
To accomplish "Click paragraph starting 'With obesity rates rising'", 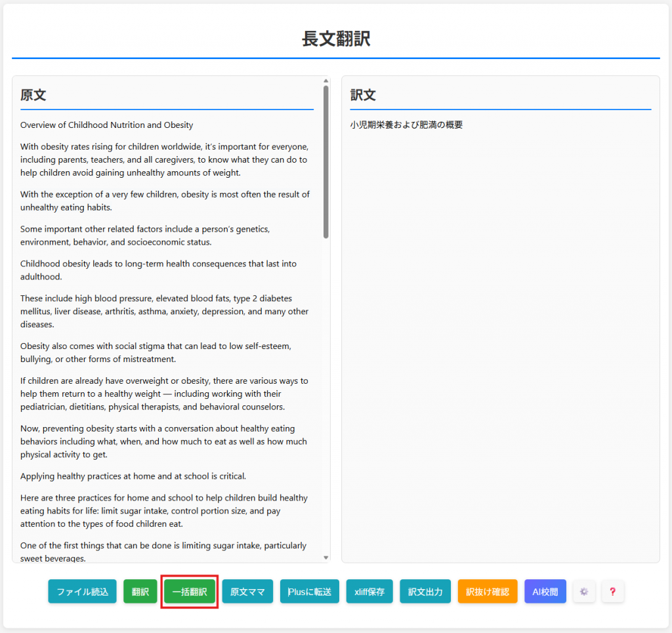I will point(165,160).
